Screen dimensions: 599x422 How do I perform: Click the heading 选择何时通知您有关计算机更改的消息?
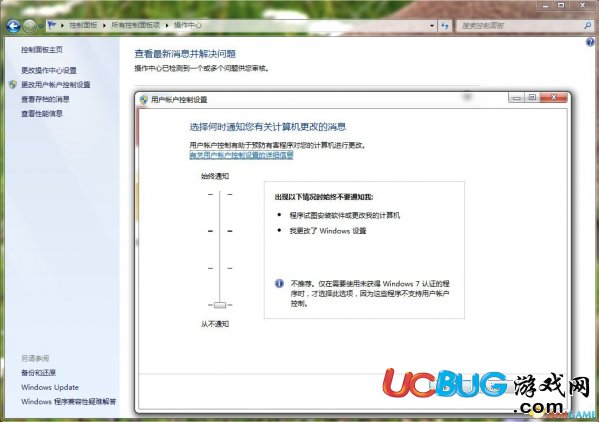pos(268,127)
